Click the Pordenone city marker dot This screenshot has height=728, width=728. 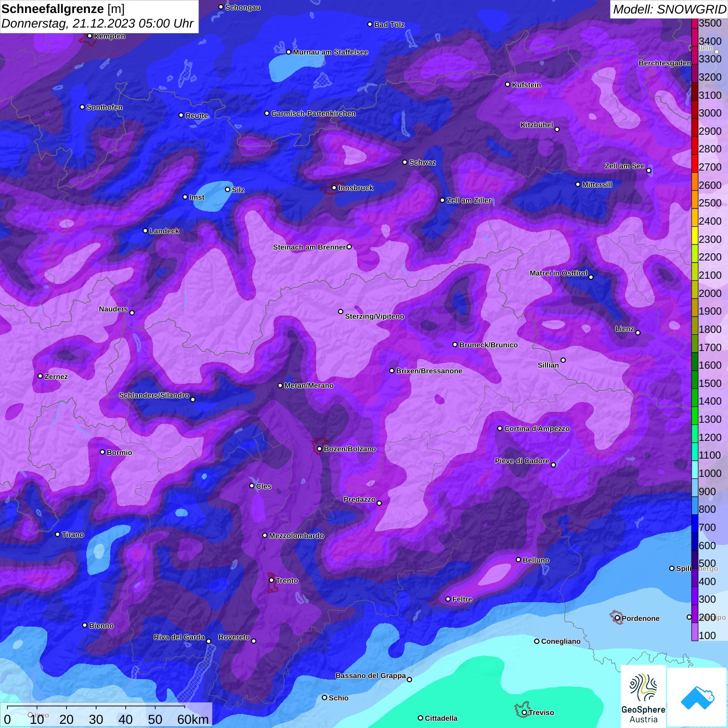[617, 618]
